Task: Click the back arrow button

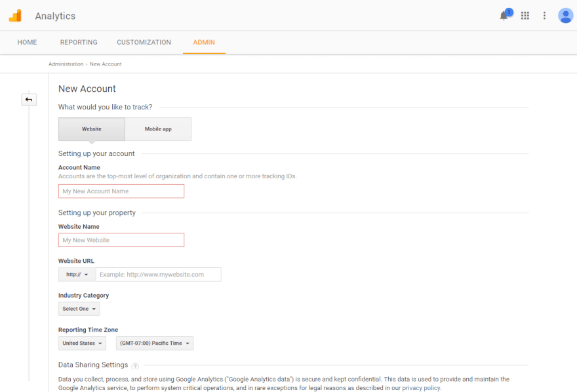Action: [x=29, y=100]
